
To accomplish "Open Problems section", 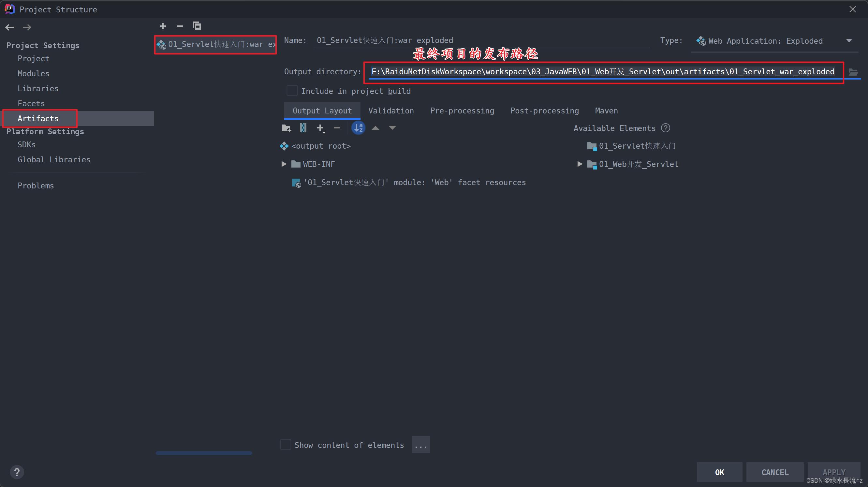I will coord(36,186).
